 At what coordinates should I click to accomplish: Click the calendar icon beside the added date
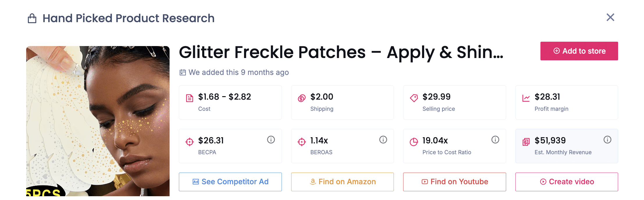click(x=182, y=72)
